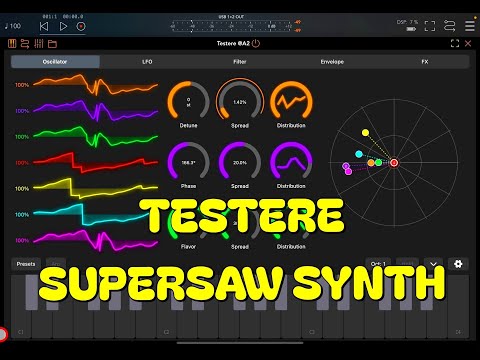
Task: Tap the Flavor label
Action: click(188, 247)
